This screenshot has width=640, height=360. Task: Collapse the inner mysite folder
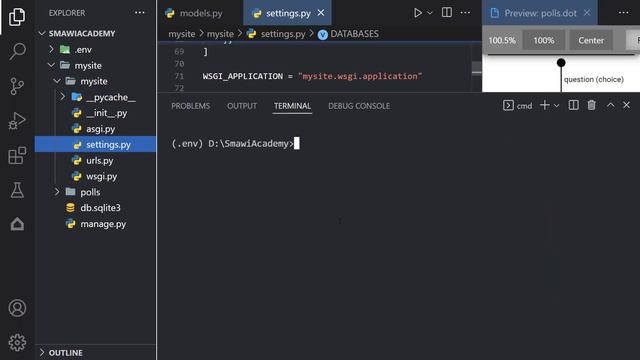click(x=57, y=81)
